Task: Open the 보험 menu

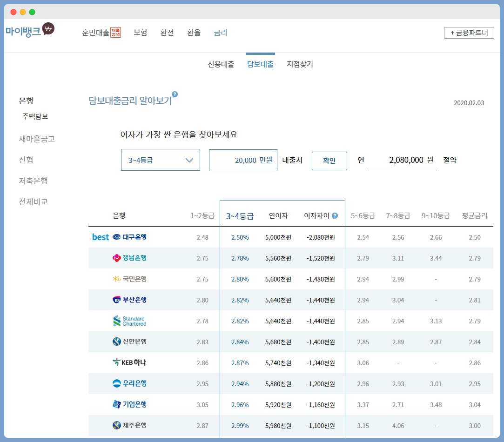Action: pos(140,33)
